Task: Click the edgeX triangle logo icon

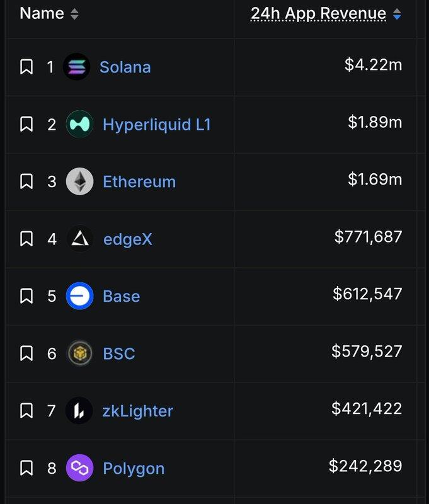Action: pyautogui.click(x=79, y=239)
